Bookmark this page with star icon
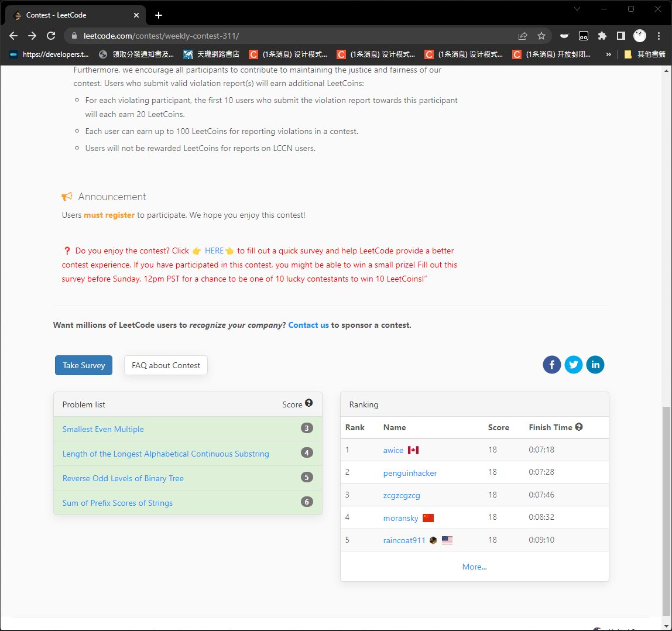Viewport: 672px width, 631px height. pyautogui.click(x=541, y=36)
